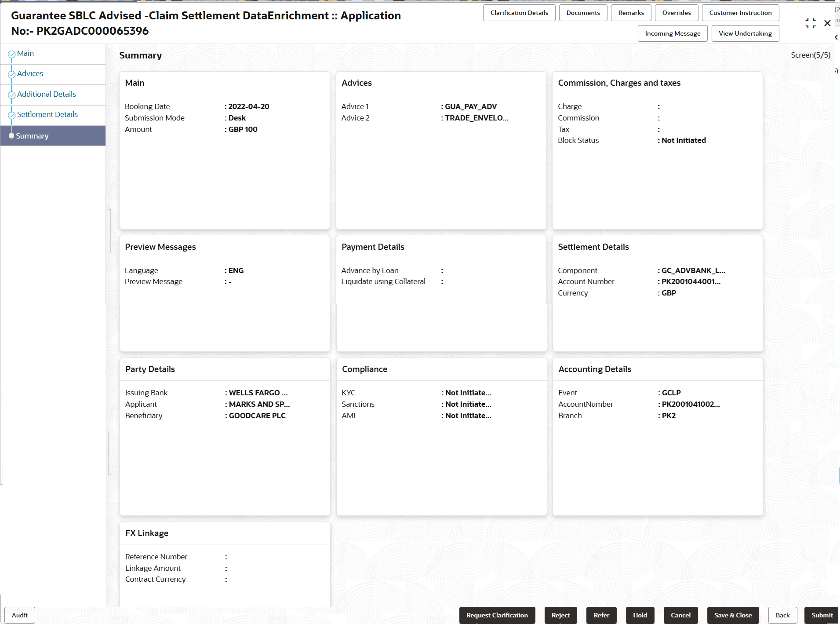This screenshot has height=624, width=840.
Task: Click Advice 1 value GUA_PAY_ADV
Action: tap(471, 106)
